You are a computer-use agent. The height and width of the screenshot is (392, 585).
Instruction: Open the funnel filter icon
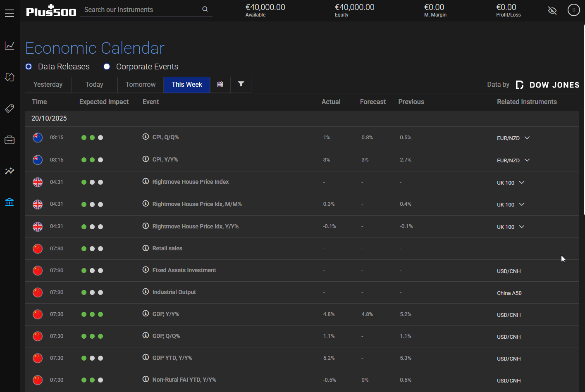click(241, 85)
